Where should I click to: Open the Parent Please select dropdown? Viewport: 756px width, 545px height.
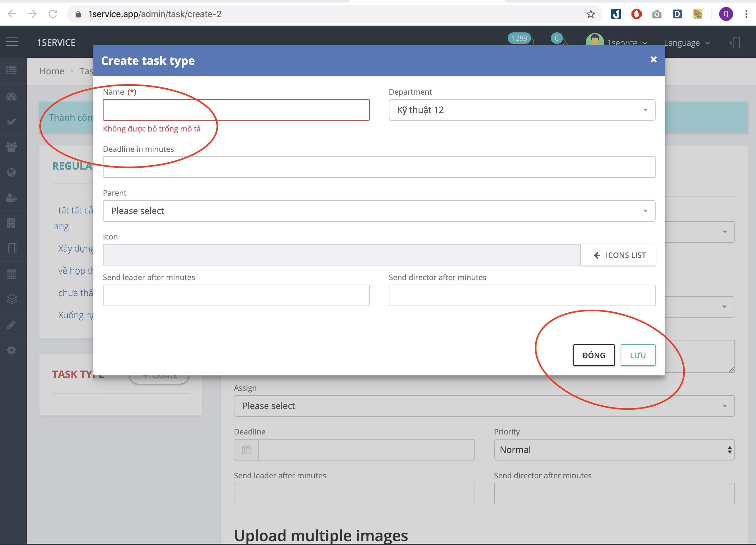pos(379,211)
